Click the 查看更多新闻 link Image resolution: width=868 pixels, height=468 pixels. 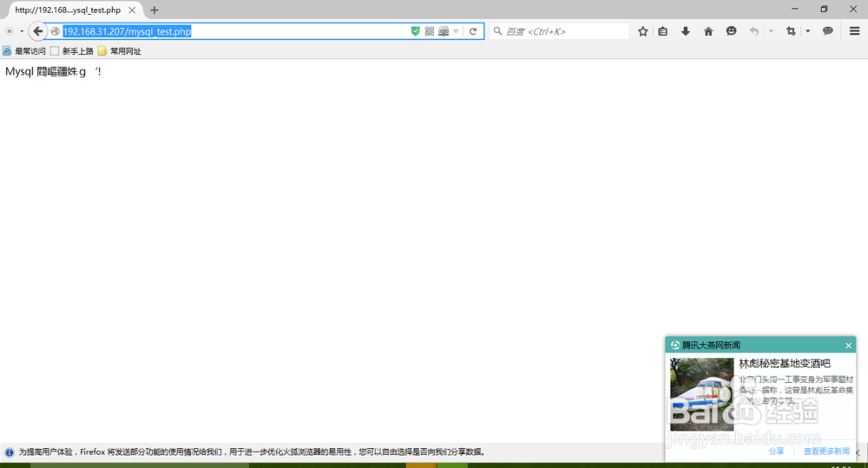[x=826, y=452]
